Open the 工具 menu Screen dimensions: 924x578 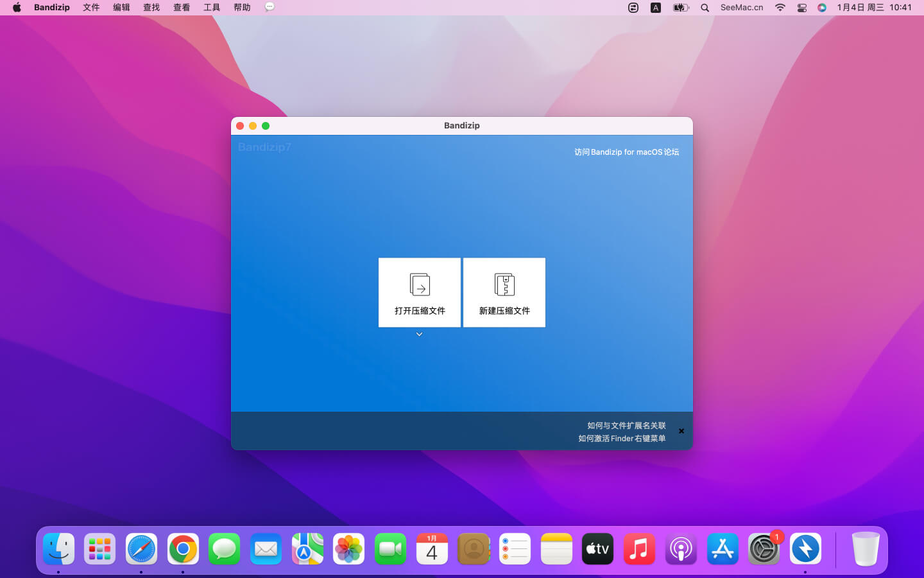click(212, 8)
